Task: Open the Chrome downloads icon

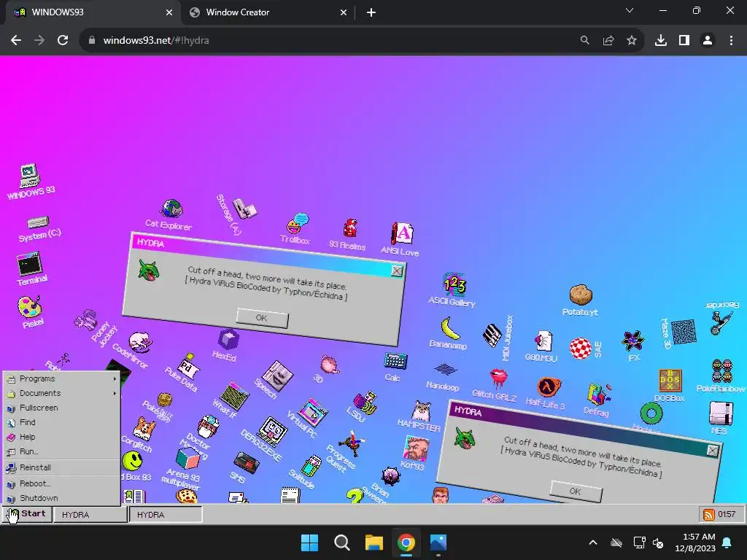Action: coord(661,41)
